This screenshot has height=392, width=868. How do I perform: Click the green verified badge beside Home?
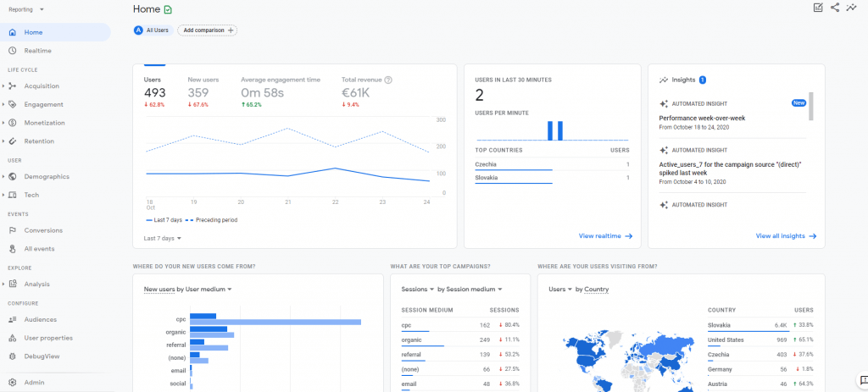click(169, 9)
